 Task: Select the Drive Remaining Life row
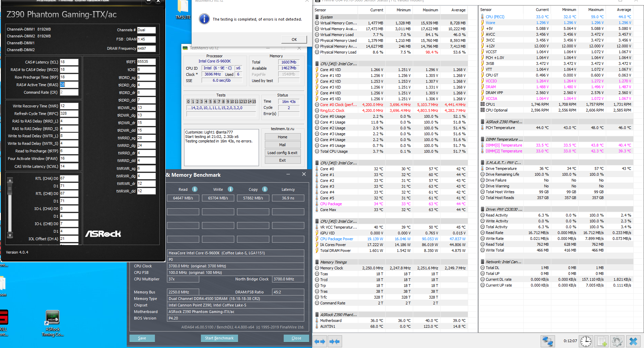(556, 174)
